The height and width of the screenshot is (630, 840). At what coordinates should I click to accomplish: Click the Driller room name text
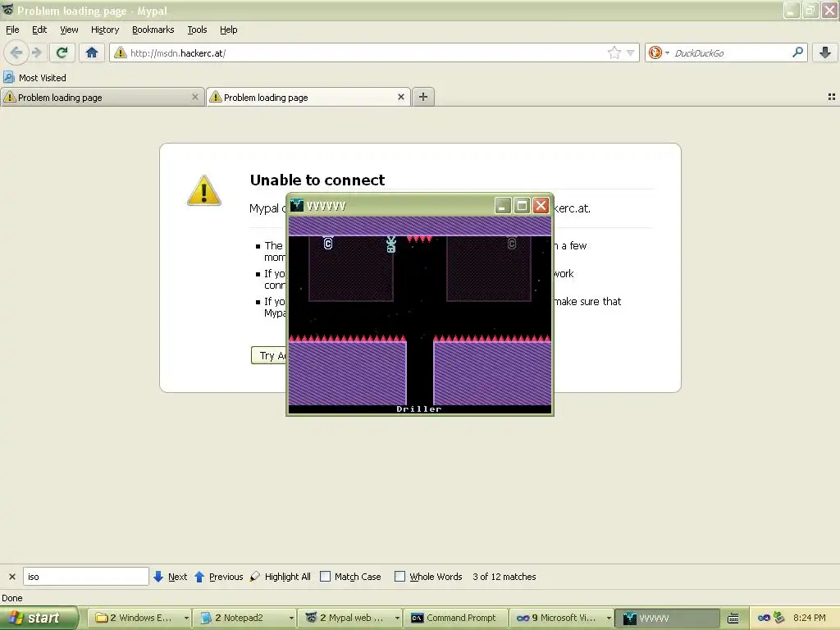(x=419, y=409)
